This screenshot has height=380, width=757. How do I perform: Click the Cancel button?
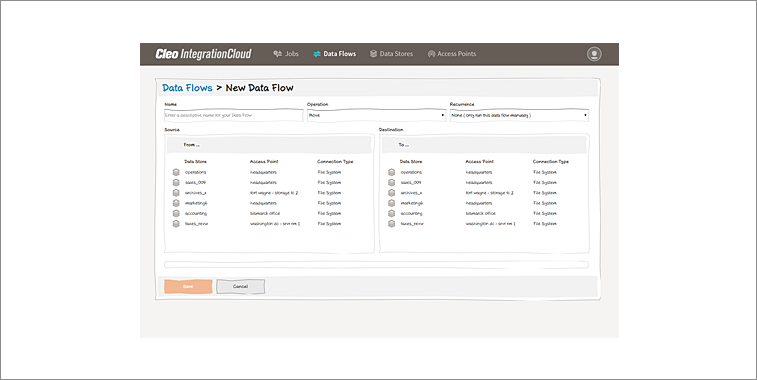(x=240, y=286)
